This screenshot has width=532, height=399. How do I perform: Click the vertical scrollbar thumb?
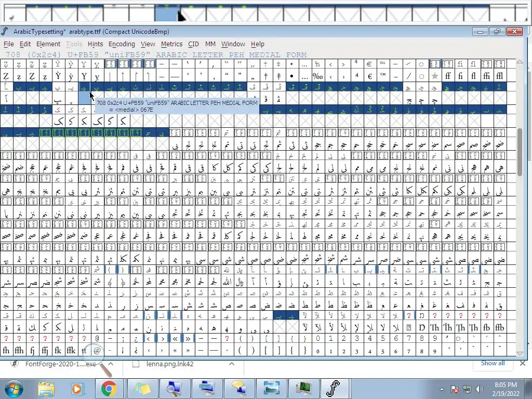(x=520, y=152)
